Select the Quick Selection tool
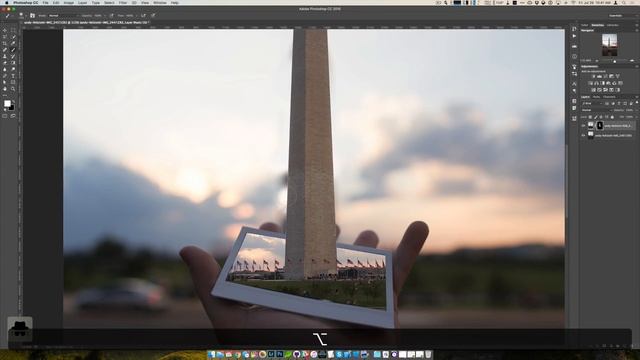 click(x=13, y=37)
